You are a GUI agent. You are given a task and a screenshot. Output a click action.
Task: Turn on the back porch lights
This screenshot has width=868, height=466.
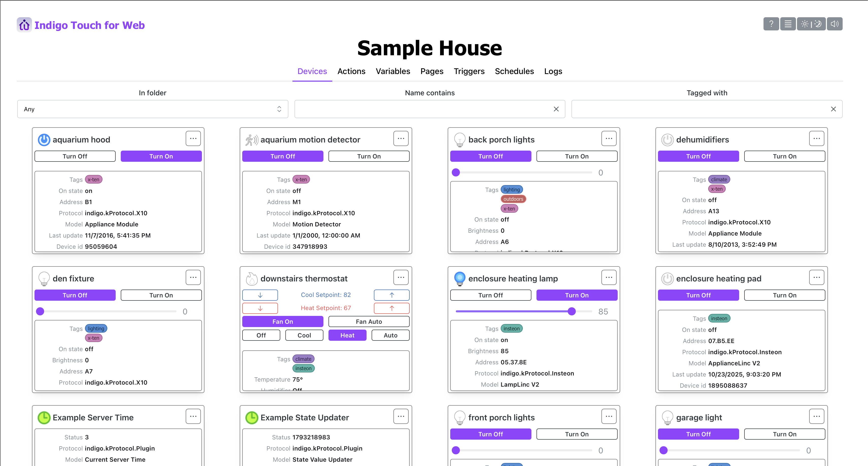click(x=577, y=156)
